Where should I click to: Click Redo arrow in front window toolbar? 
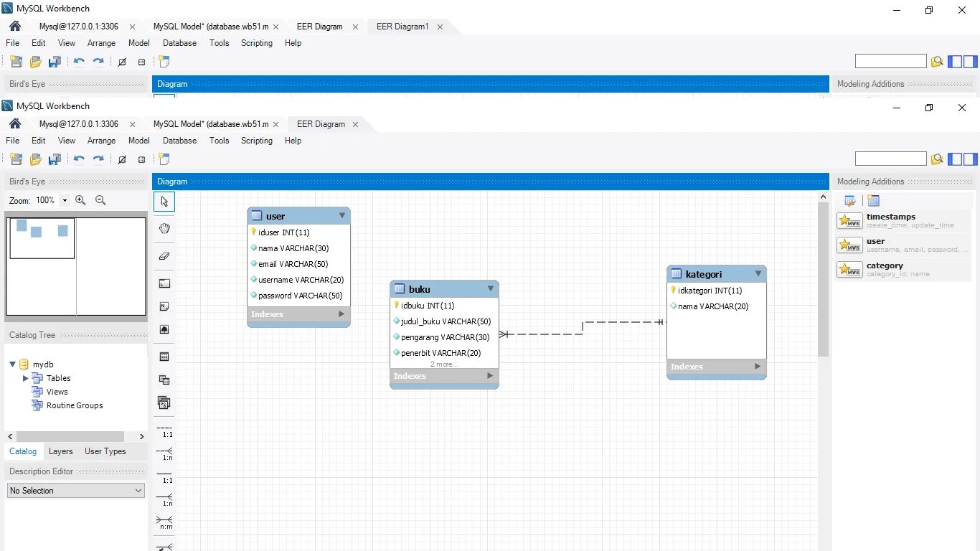(x=98, y=159)
